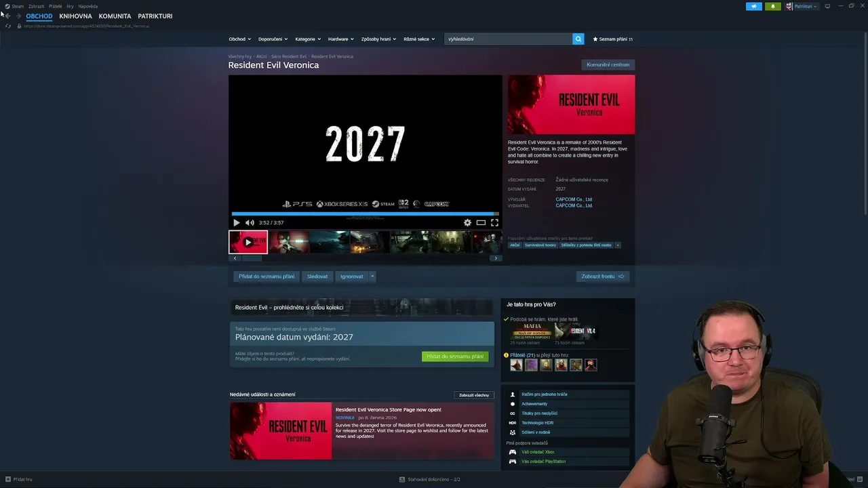Open the Patrikturi account dropdown
Image resolution: width=868 pixels, height=488 pixels.
pyautogui.click(x=806, y=6)
